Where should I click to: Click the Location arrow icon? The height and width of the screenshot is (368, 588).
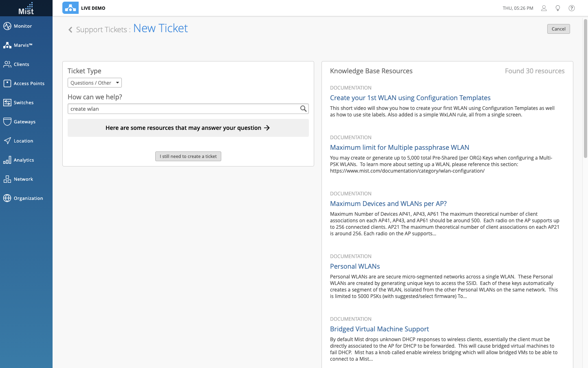[x=7, y=141]
